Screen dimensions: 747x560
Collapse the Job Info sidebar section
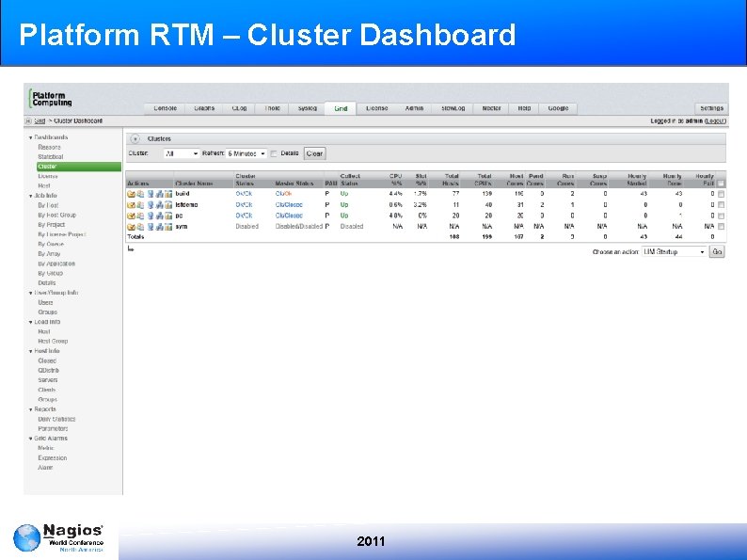pyautogui.click(x=30, y=196)
